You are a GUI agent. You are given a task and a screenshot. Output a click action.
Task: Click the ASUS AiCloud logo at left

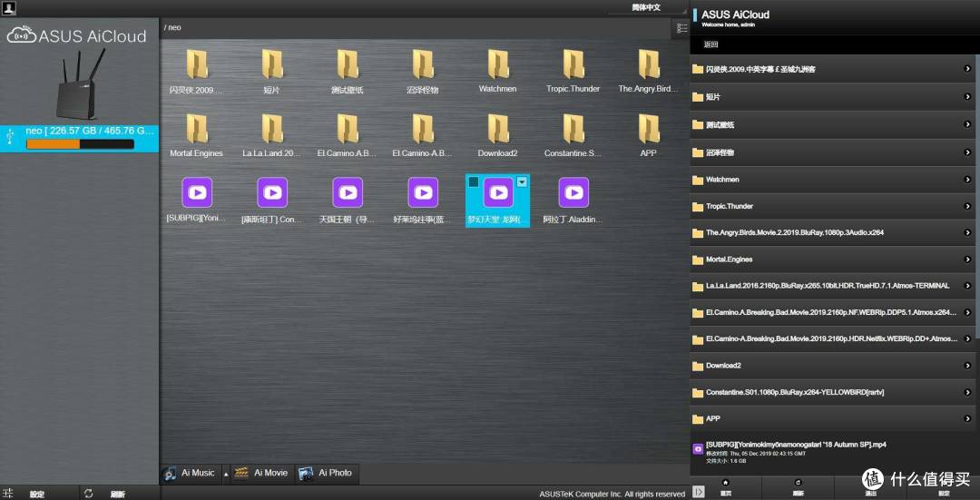point(76,34)
